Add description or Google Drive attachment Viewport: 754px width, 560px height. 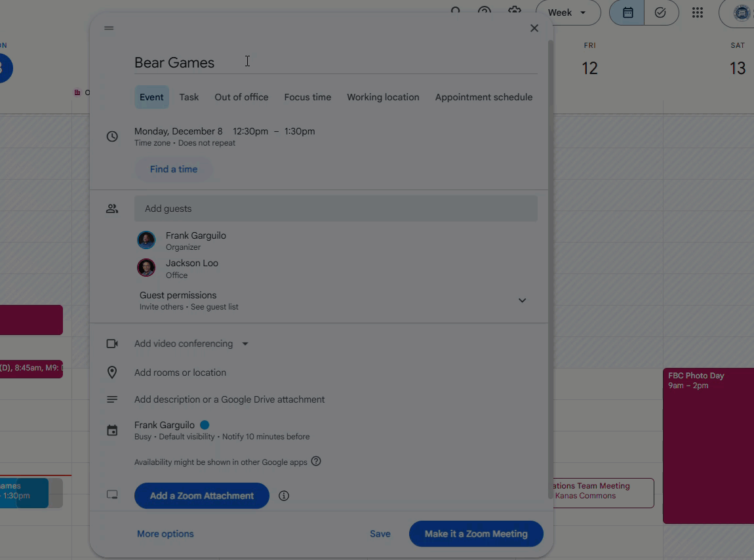[229, 399]
